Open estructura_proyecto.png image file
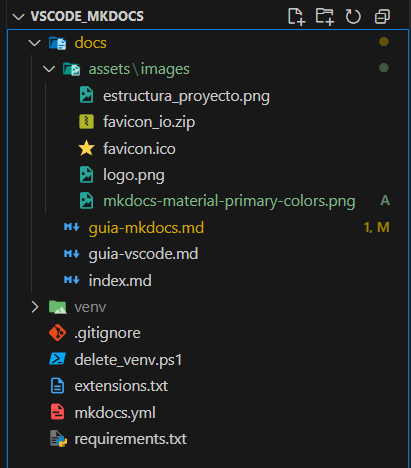Screen dimensions: 411x468 tap(208, 95)
